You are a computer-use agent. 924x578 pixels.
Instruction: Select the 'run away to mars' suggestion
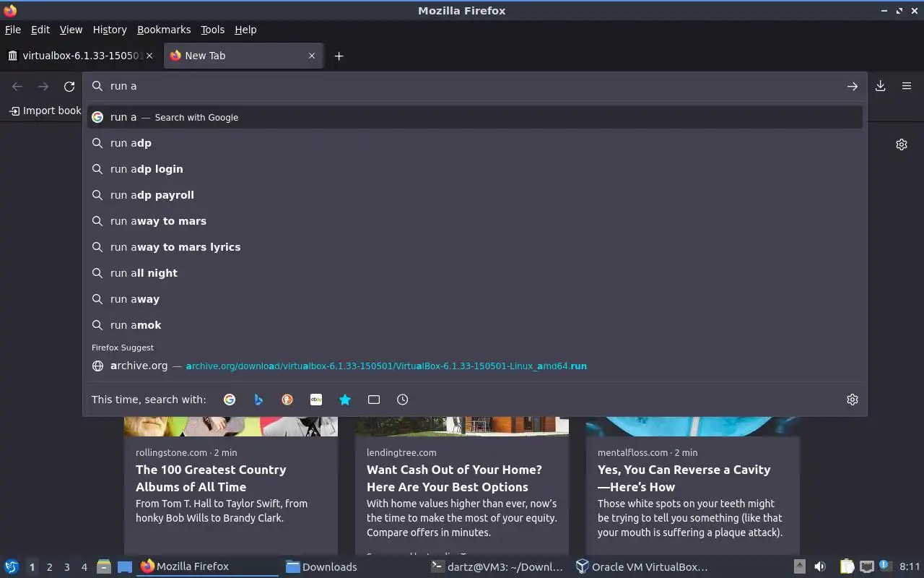475,221
